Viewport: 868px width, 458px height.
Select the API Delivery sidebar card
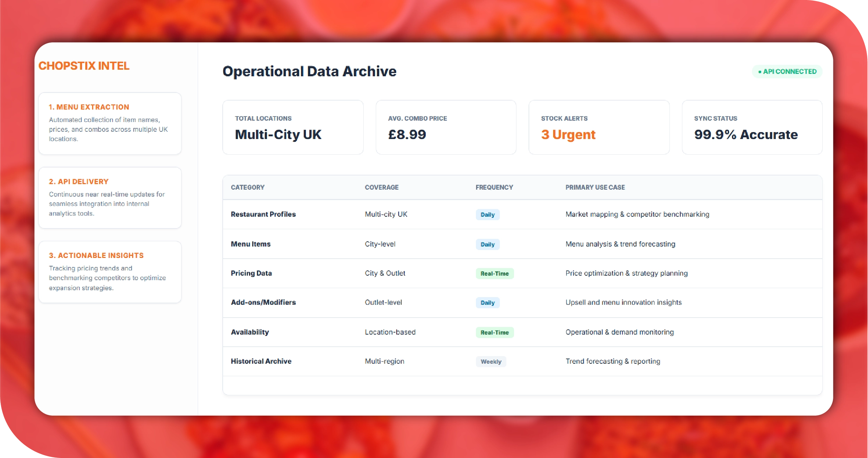[x=110, y=197]
